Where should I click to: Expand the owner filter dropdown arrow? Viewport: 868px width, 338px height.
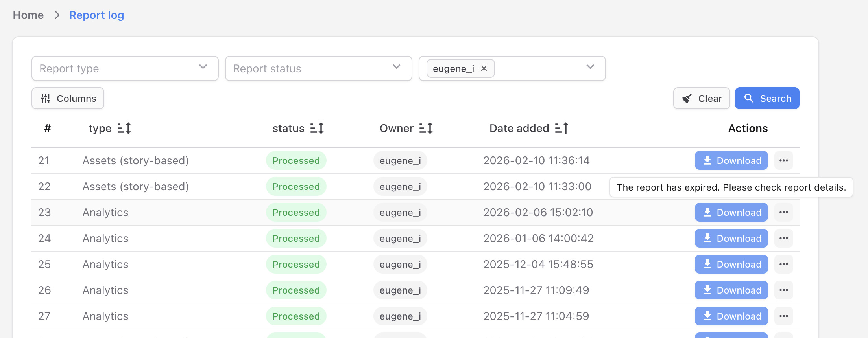coord(590,67)
